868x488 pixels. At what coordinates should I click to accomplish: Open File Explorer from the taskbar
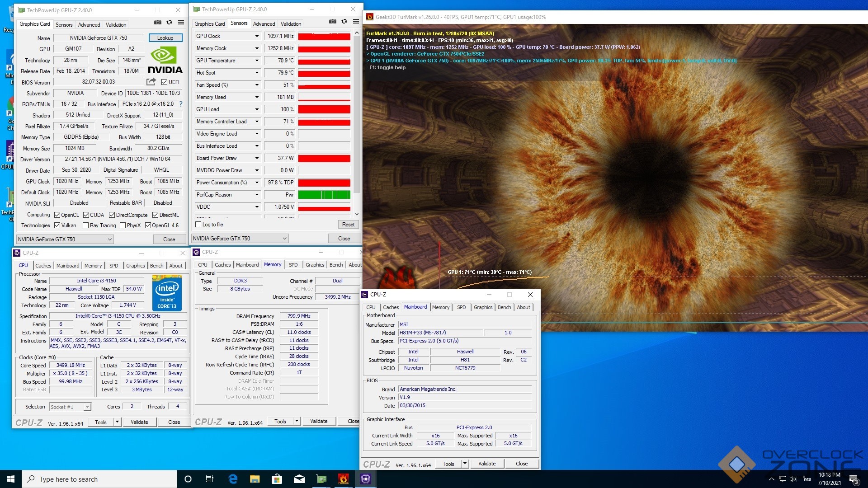(255, 479)
